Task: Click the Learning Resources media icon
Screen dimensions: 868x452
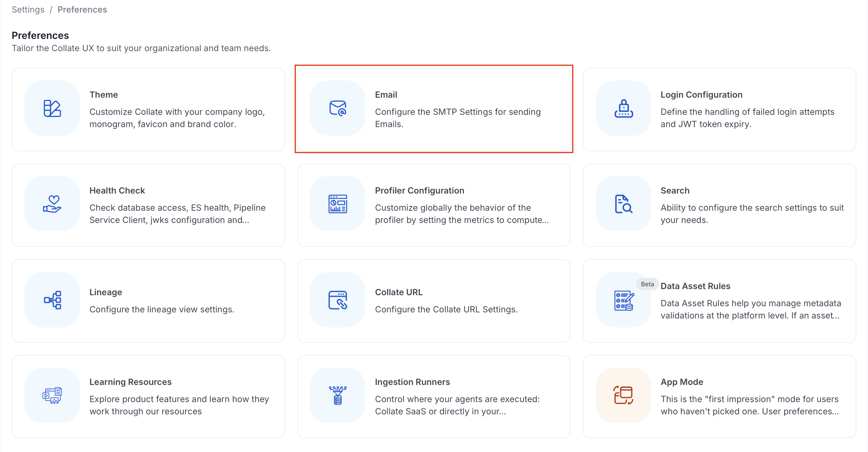Action: point(52,395)
